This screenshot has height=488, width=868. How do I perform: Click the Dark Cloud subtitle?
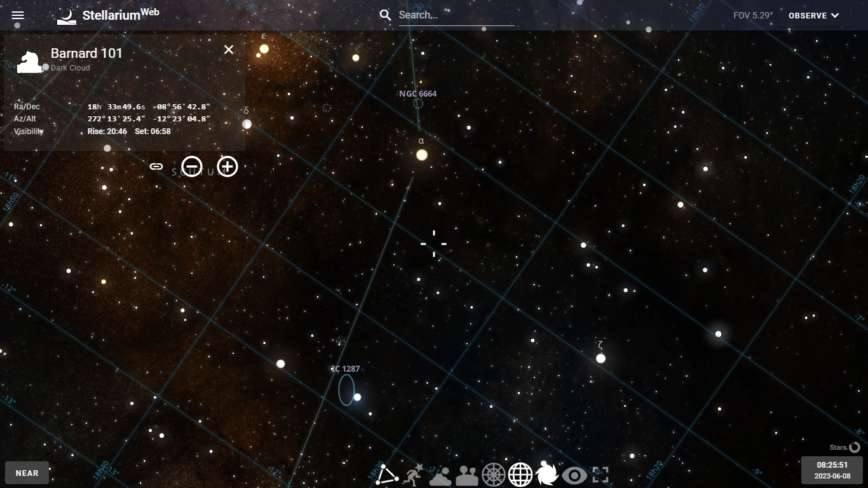point(70,68)
